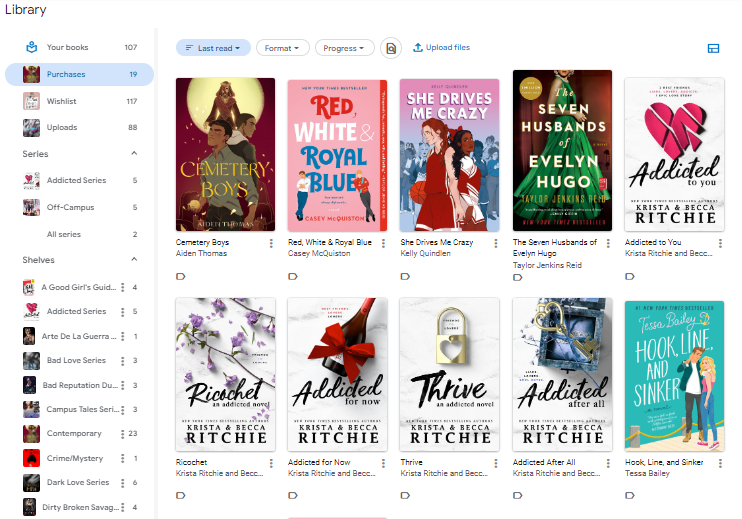
Task: Click the shelf tag icon under Hook, Line, and Sinker
Action: [x=629, y=495]
